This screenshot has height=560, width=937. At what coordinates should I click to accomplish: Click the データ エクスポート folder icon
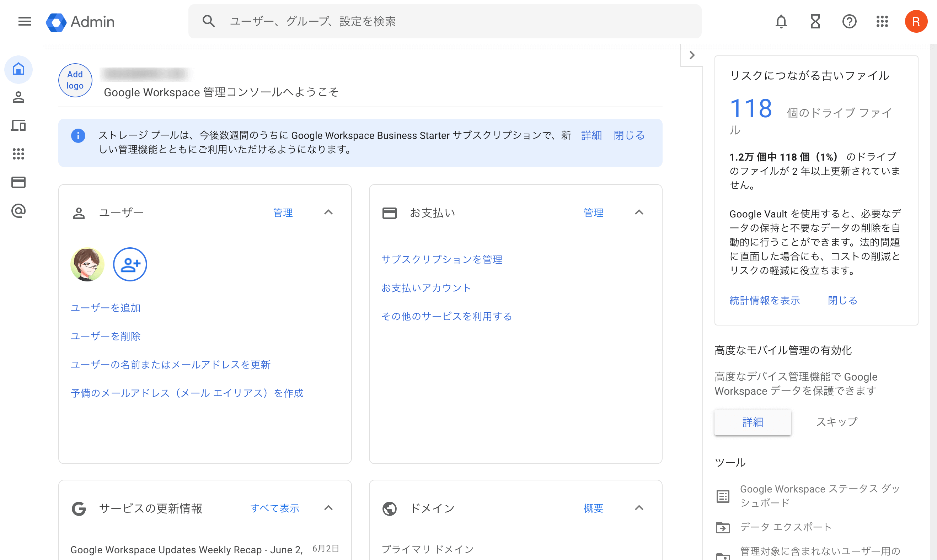pyautogui.click(x=723, y=528)
